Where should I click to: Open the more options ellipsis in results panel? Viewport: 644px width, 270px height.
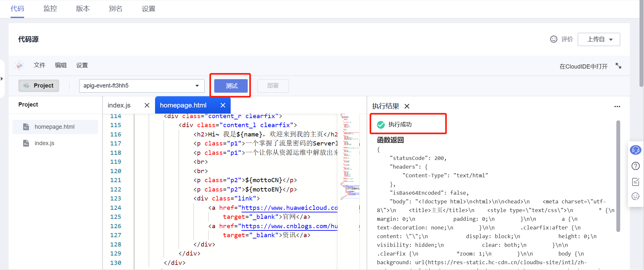click(x=617, y=107)
